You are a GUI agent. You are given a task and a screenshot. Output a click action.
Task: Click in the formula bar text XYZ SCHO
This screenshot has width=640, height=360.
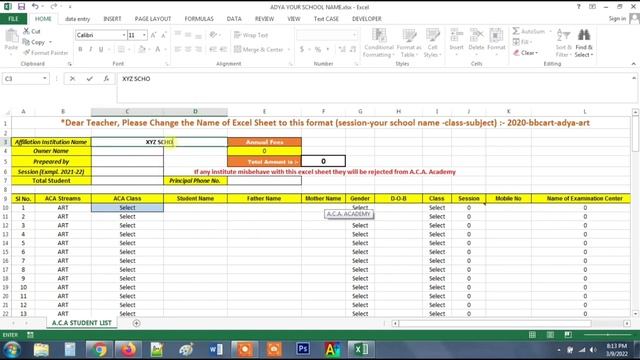pyautogui.click(x=136, y=79)
